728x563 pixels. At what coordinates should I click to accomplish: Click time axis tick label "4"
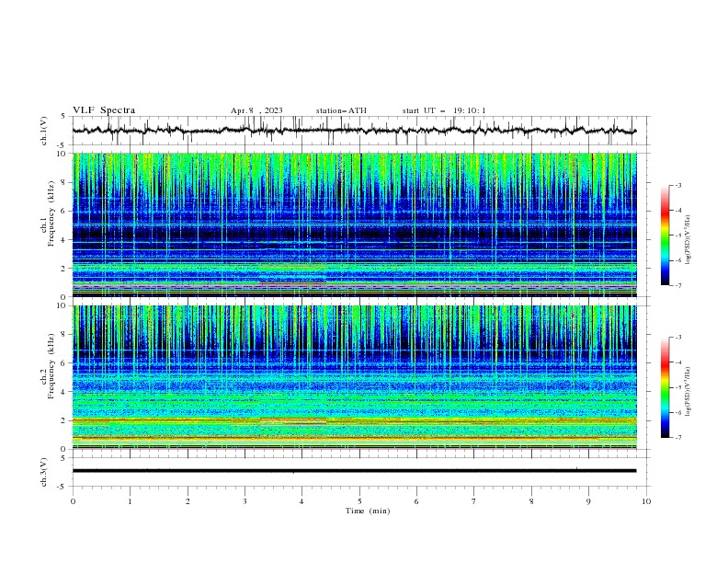[302, 501]
